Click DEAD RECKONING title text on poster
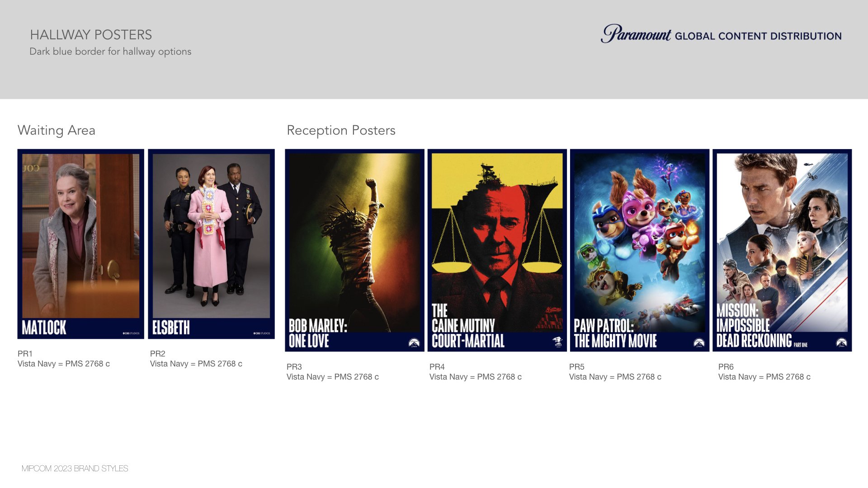 754,341
